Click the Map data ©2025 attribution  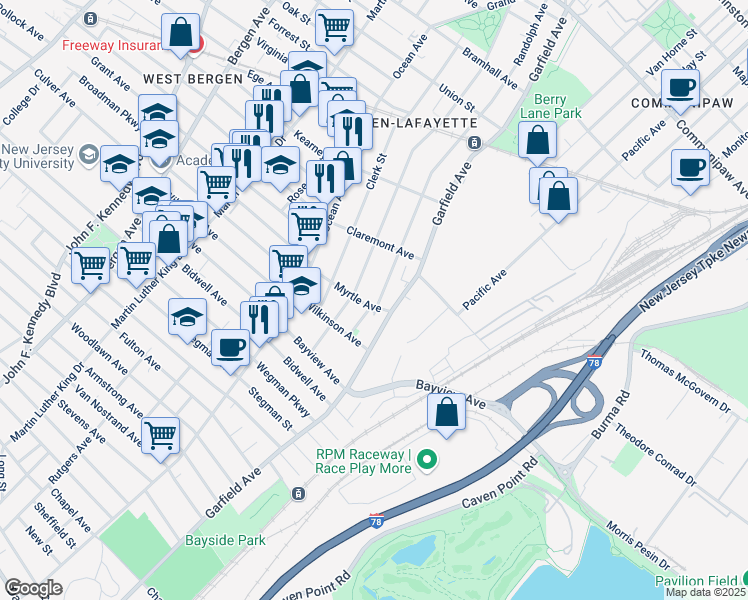[x=706, y=593]
